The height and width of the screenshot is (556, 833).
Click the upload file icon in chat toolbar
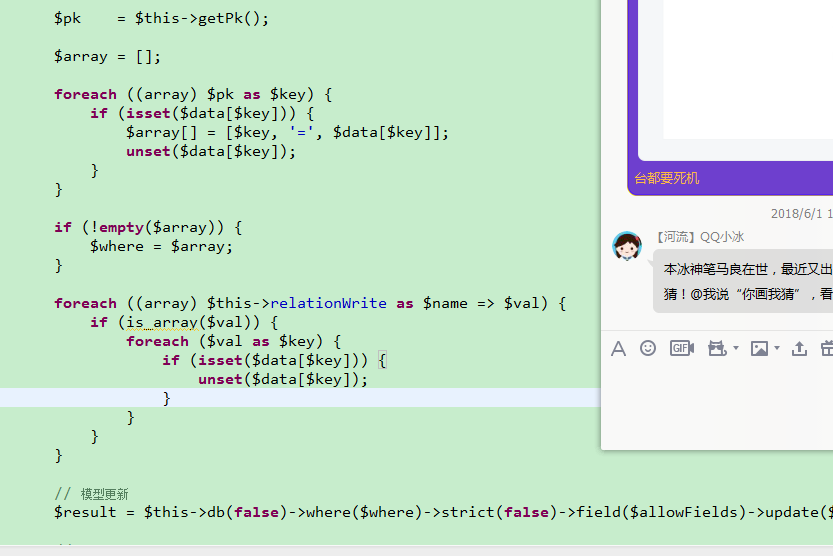[799, 348]
